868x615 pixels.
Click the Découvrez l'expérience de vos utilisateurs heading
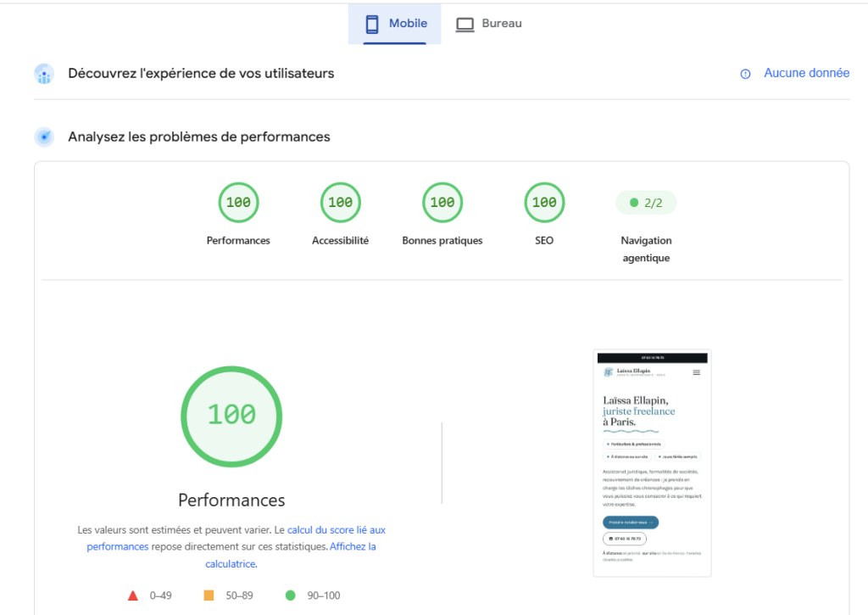click(201, 73)
